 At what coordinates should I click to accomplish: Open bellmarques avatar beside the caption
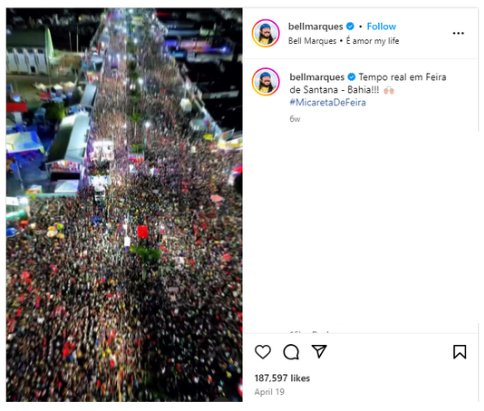266,82
